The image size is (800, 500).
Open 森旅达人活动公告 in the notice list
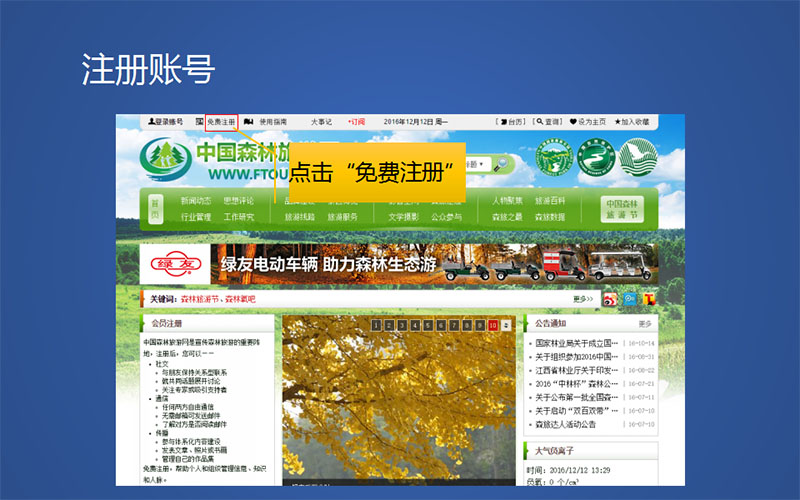click(566, 424)
